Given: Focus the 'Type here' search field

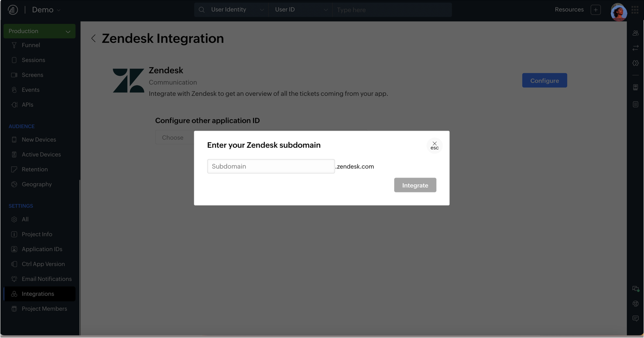Looking at the screenshot, I should pyautogui.click(x=392, y=10).
